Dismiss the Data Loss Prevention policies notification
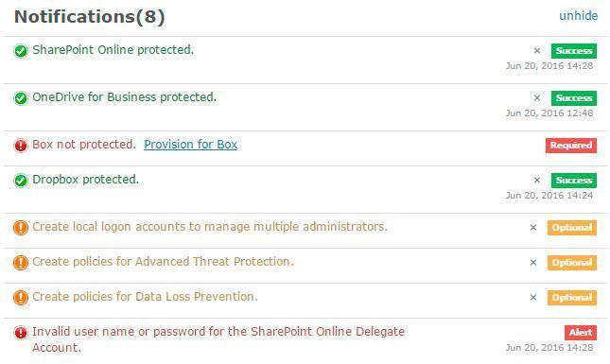610x364 pixels. (x=533, y=298)
